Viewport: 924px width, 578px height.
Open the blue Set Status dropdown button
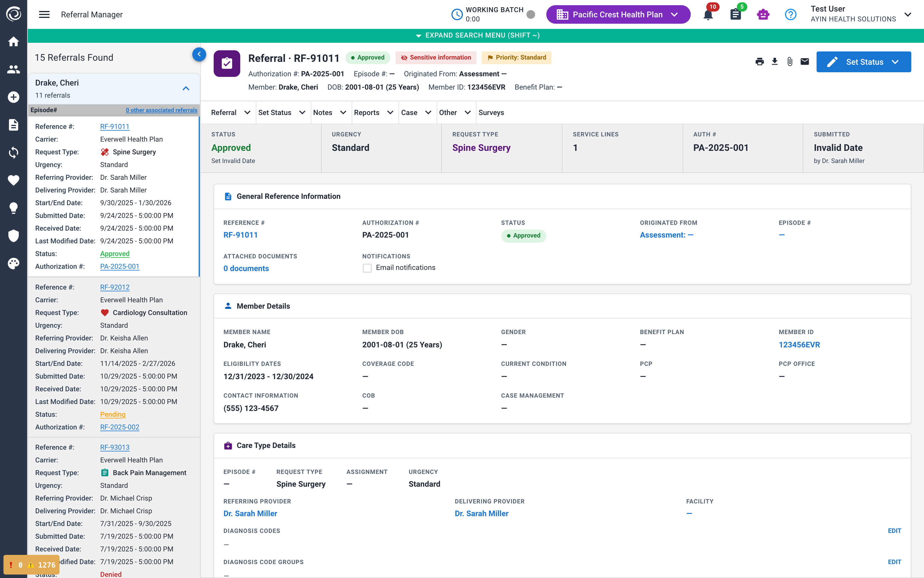click(864, 62)
